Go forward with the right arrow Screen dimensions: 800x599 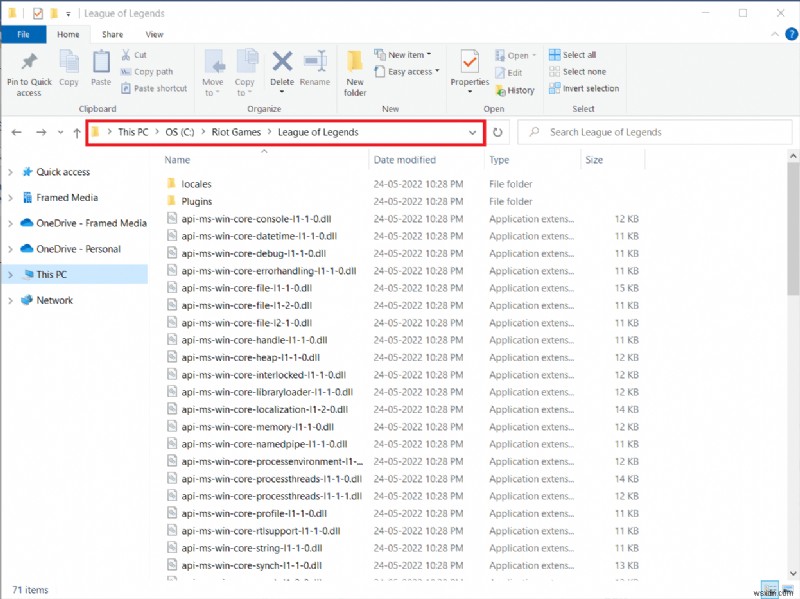pyautogui.click(x=41, y=132)
